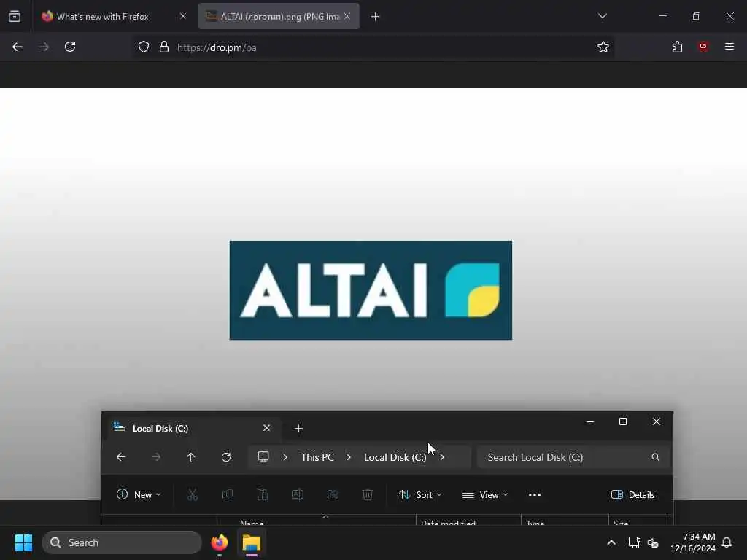This screenshot has width=747, height=560.
Task: Close the What's new with Firefox tab
Action: click(x=183, y=16)
